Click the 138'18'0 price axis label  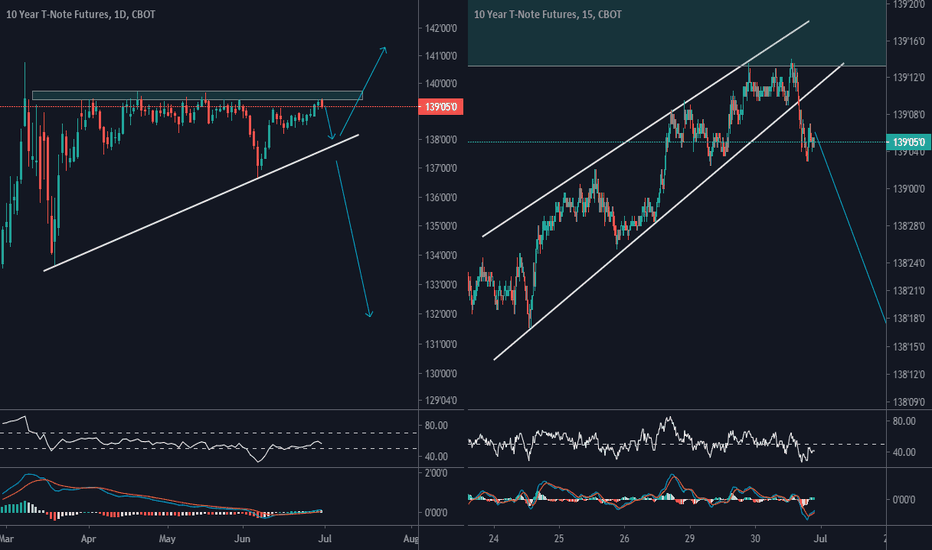909,319
